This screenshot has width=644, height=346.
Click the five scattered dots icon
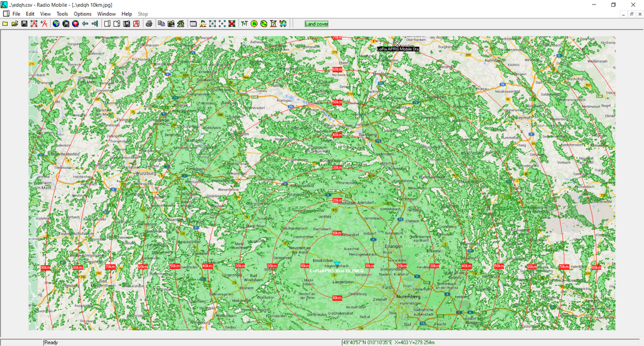[x=222, y=24]
